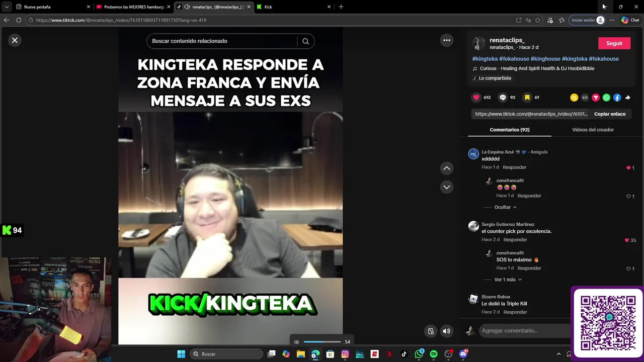Switch to Probamos las MEJORES hamburguesas tab
644x362 pixels.
click(133, 7)
